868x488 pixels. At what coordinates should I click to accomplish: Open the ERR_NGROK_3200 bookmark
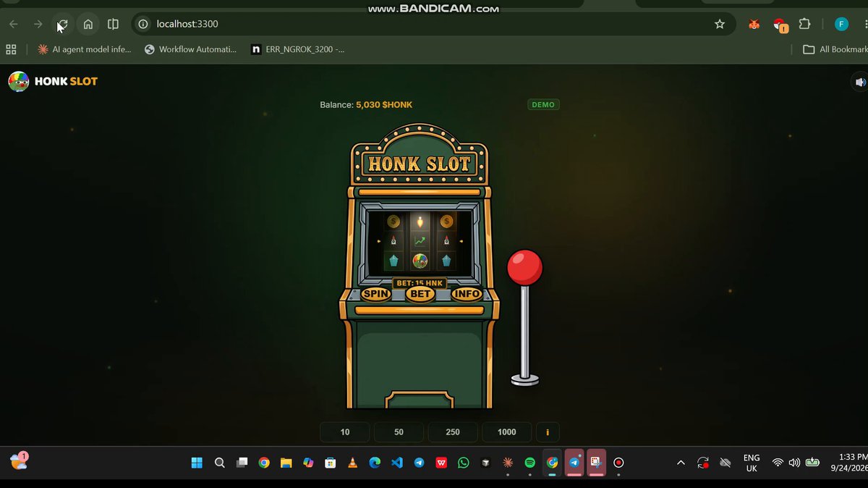[x=297, y=49]
